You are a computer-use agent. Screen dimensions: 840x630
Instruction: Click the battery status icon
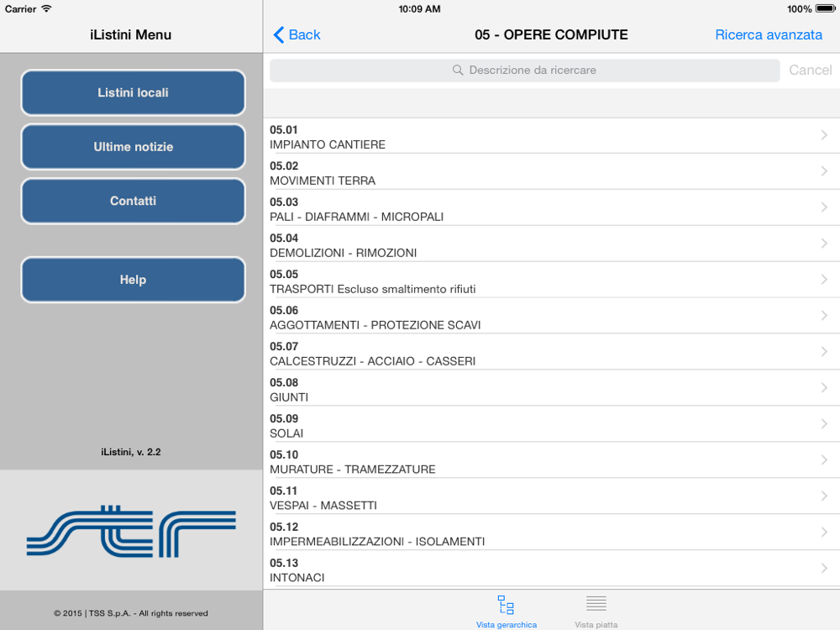825,8
